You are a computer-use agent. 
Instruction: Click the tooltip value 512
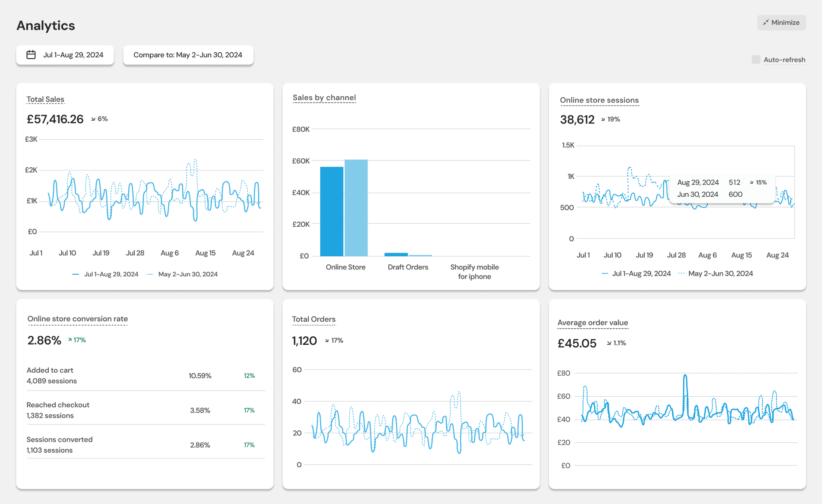coord(734,182)
